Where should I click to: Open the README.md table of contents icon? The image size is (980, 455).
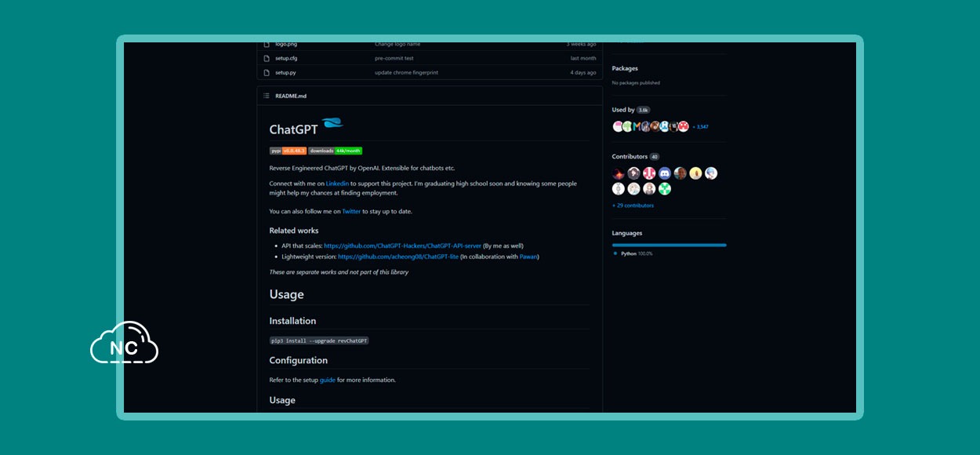[x=267, y=96]
